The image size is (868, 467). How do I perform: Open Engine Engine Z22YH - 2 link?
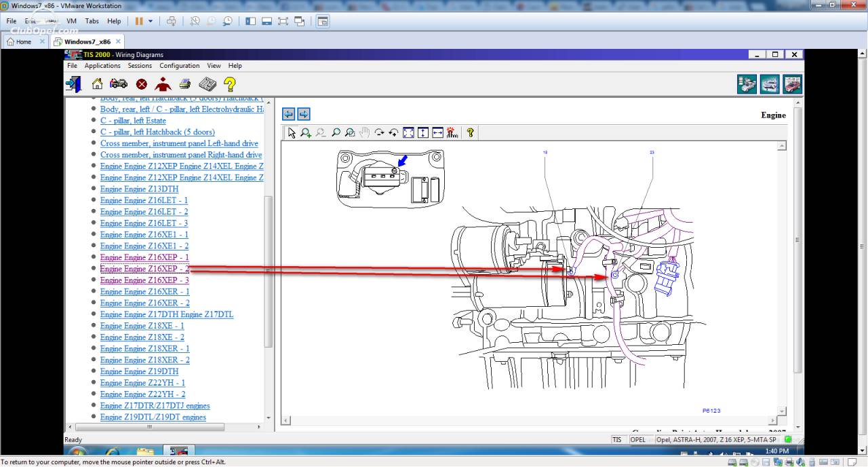coord(142,394)
